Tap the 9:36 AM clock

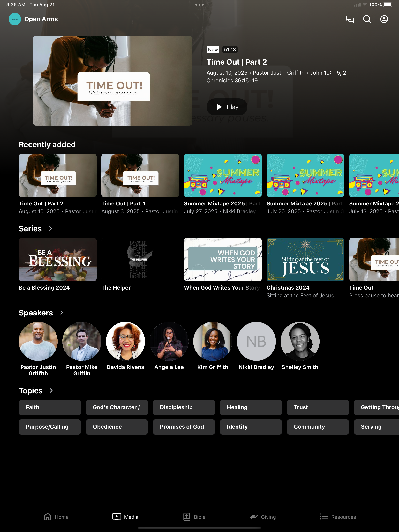[16, 4]
